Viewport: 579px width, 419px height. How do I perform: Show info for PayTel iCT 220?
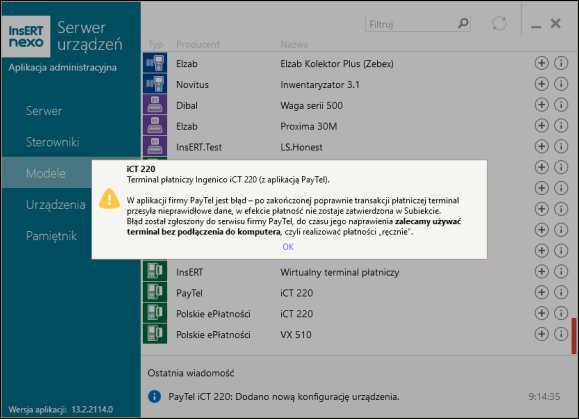[561, 292]
